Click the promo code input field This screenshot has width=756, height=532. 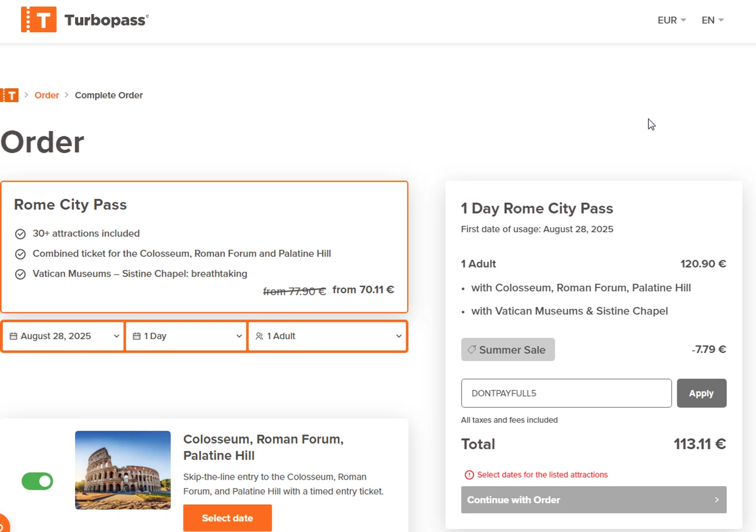tap(566, 393)
